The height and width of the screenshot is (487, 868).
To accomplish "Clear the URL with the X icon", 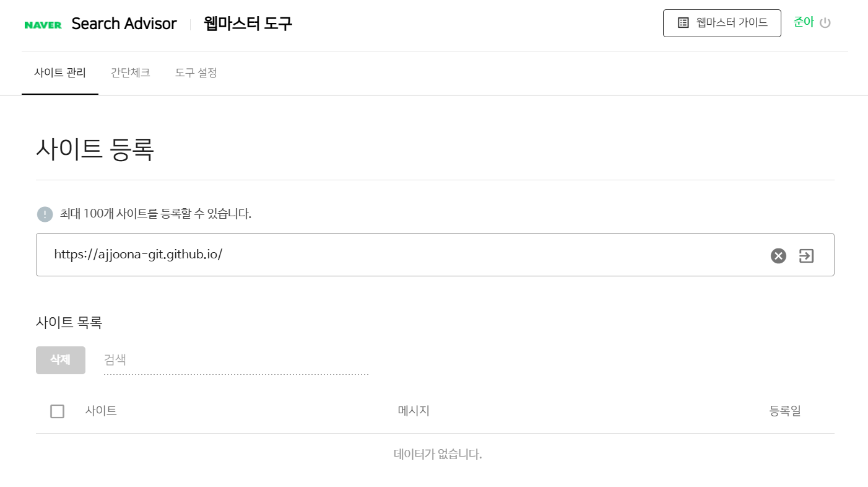I will pyautogui.click(x=778, y=255).
